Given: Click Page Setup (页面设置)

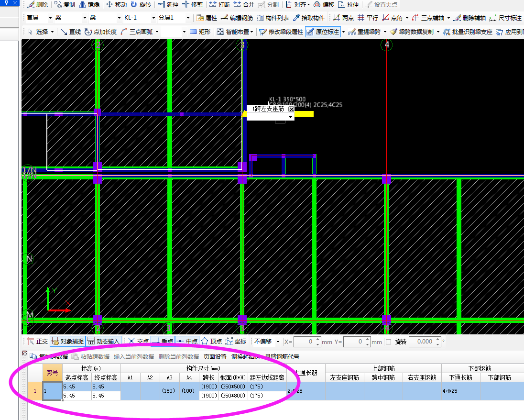Looking at the screenshot, I should pyautogui.click(x=215, y=356).
